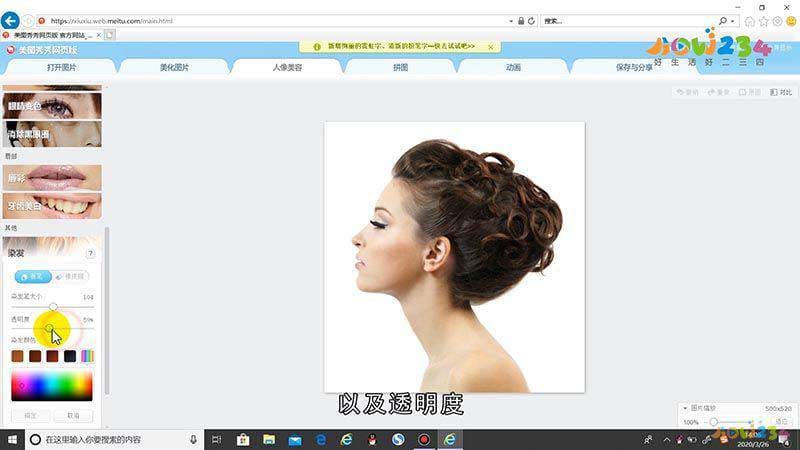
Task: Click the 取消 cancel button in hair dye panel
Action: tap(73, 416)
